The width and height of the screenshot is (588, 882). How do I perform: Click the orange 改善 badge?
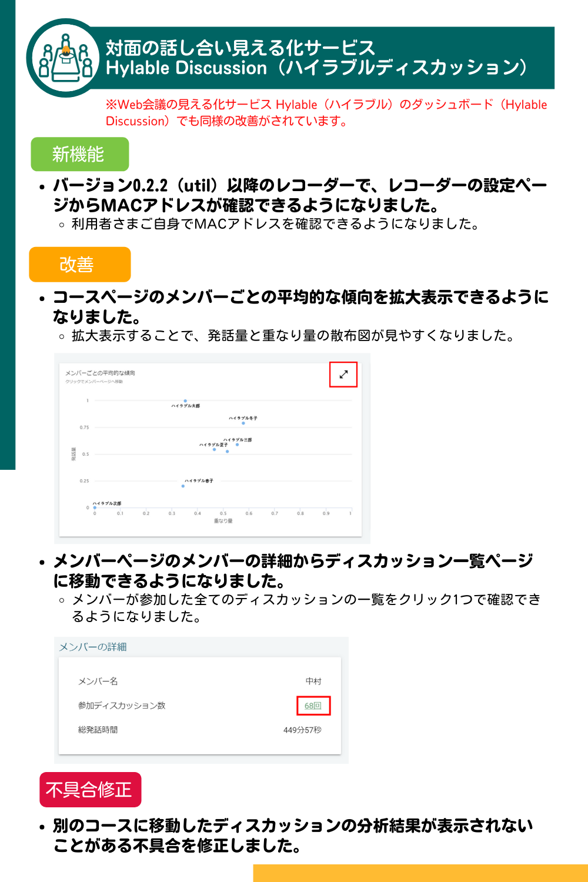80,265
